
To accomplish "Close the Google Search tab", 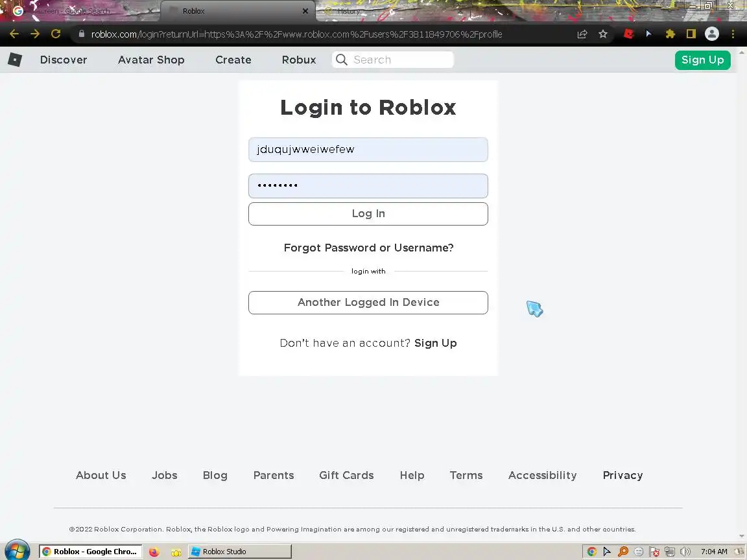I will (150, 10).
